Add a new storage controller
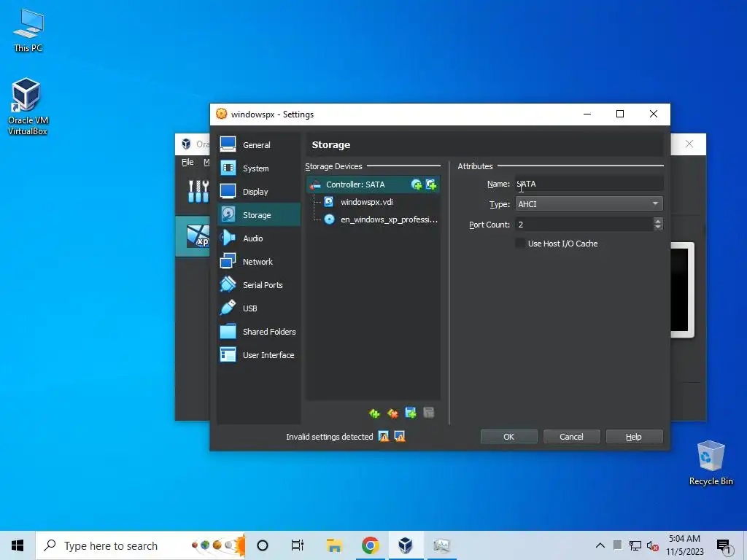Screen dimensions: 747x560 point(374,413)
